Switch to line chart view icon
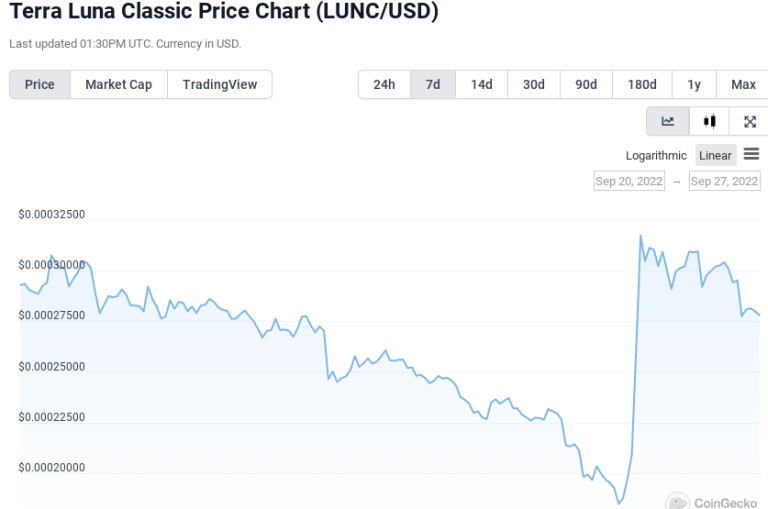 pos(668,122)
